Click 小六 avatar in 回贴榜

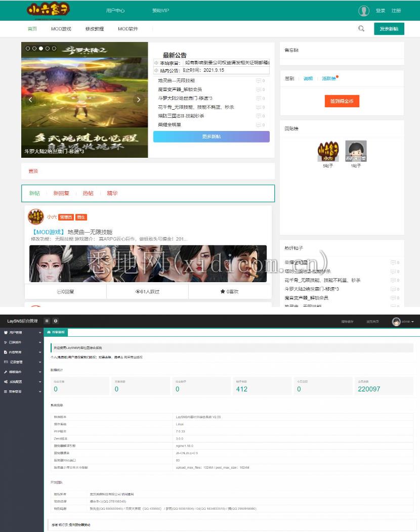328,151
